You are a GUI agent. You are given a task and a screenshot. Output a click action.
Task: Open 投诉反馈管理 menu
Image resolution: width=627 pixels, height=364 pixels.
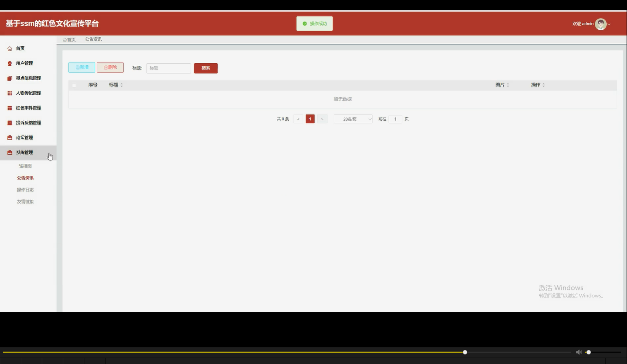click(28, 123)
